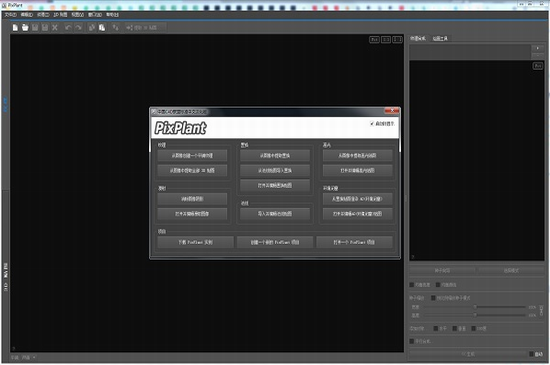
Task: Expand the arrow button atop right panel
Action: 538,48
